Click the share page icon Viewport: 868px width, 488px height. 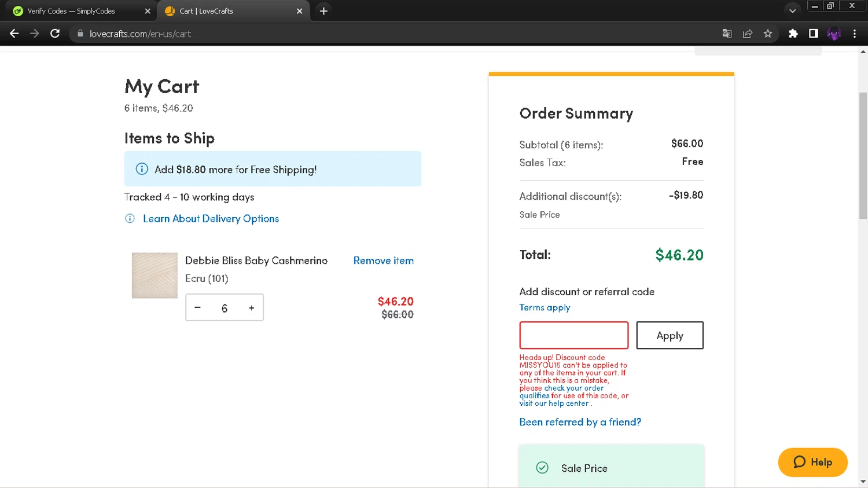point(748,34)
